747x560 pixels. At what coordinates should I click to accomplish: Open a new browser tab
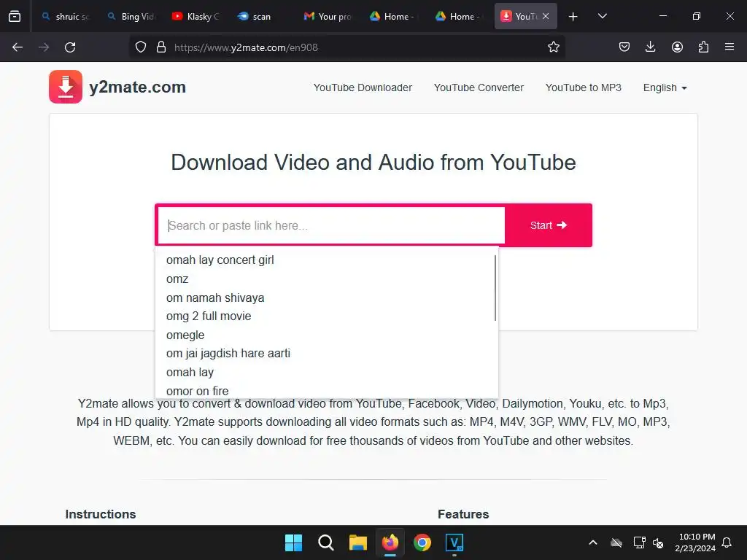click(573, 16)
